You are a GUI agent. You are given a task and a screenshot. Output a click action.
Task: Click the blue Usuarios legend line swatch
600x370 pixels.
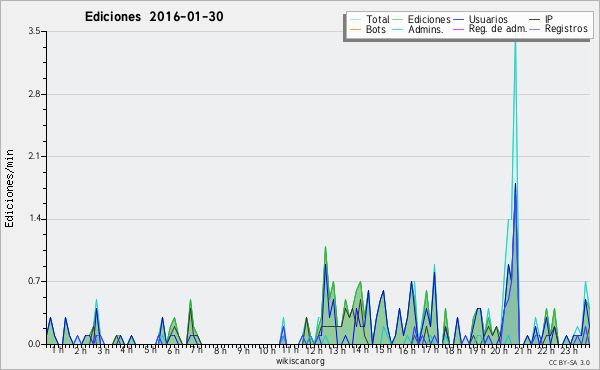click(x=458, y=20)
